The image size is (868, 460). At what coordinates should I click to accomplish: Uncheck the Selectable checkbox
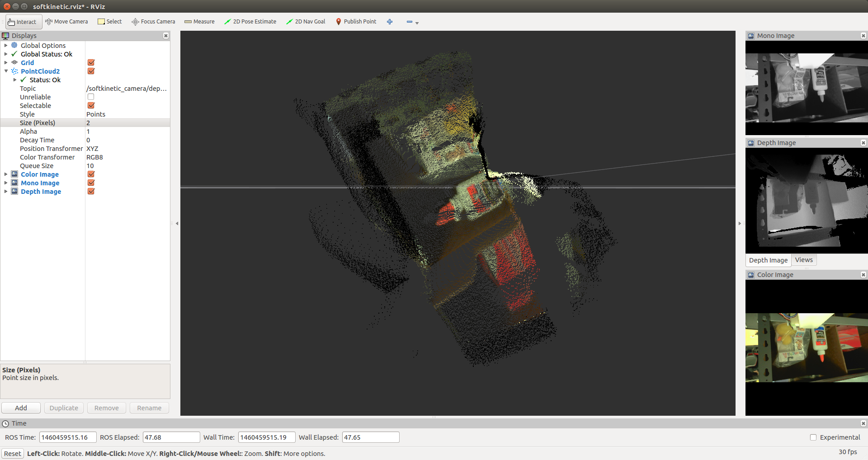(91, 105)
